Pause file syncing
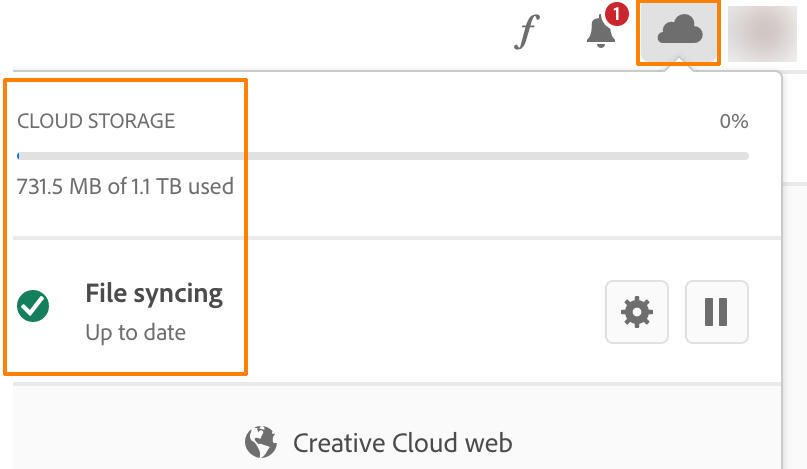This screenshot has height=469, width=807. click(716, 312)
